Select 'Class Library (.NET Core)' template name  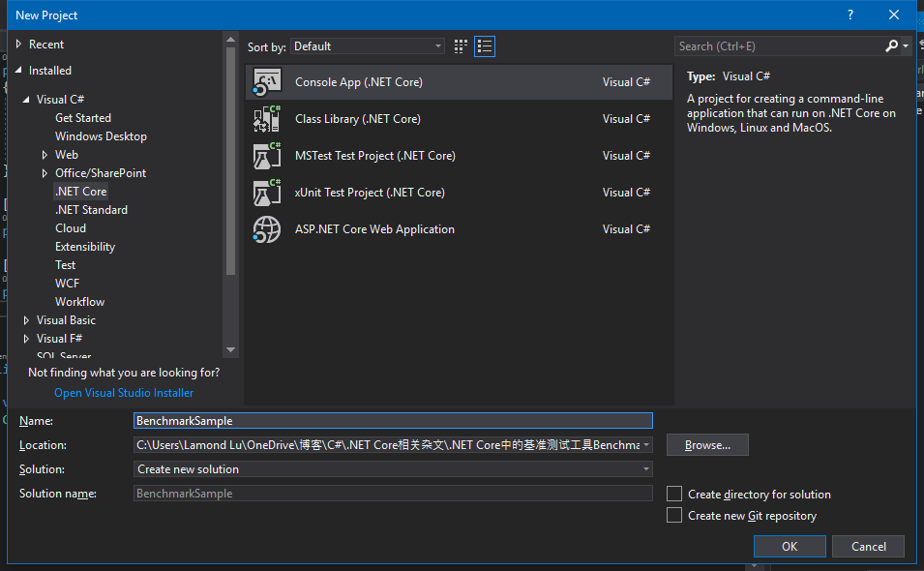point(358,119)
